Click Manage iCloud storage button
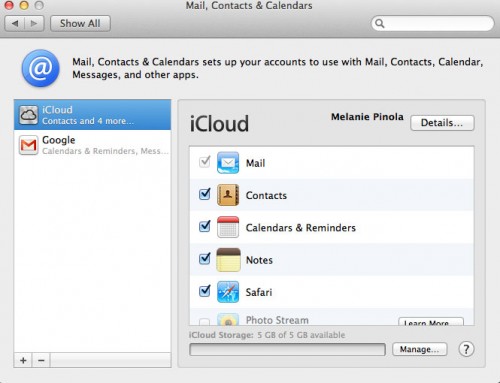Viewport: 500px width, 383px height. [419, 349]
